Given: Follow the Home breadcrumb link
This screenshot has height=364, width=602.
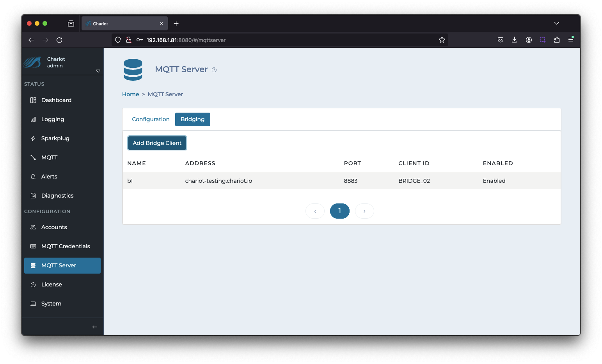Looking at the screenshot, I should click(x=130, y=94).
